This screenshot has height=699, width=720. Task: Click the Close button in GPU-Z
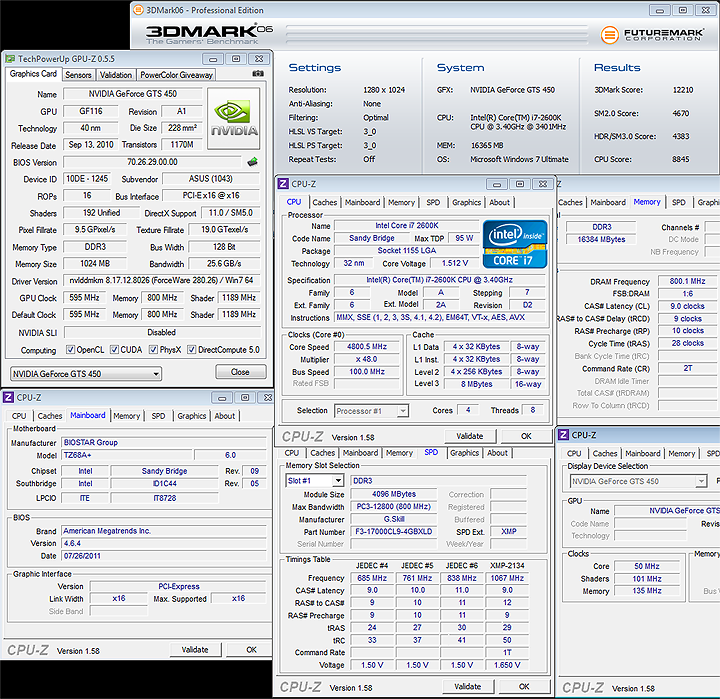(x=241, y=372)
